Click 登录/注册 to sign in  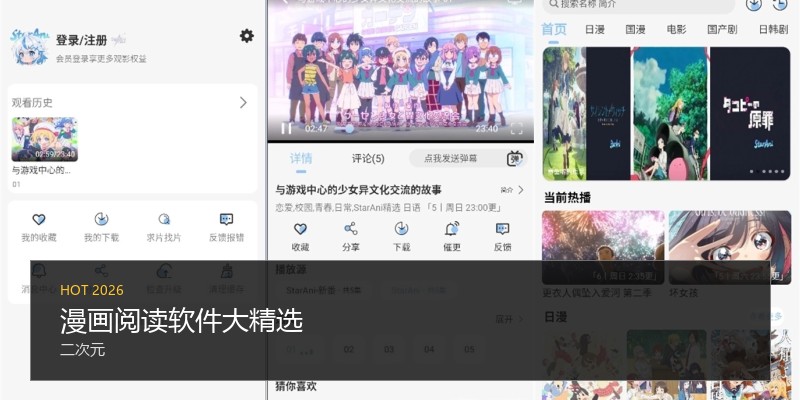pos(82,40)
